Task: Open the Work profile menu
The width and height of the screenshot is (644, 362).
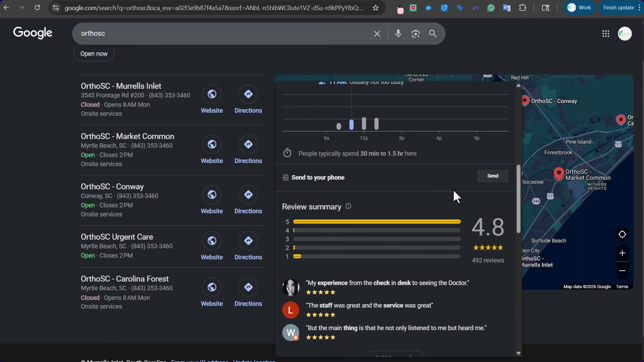Action: click(579, 7)
